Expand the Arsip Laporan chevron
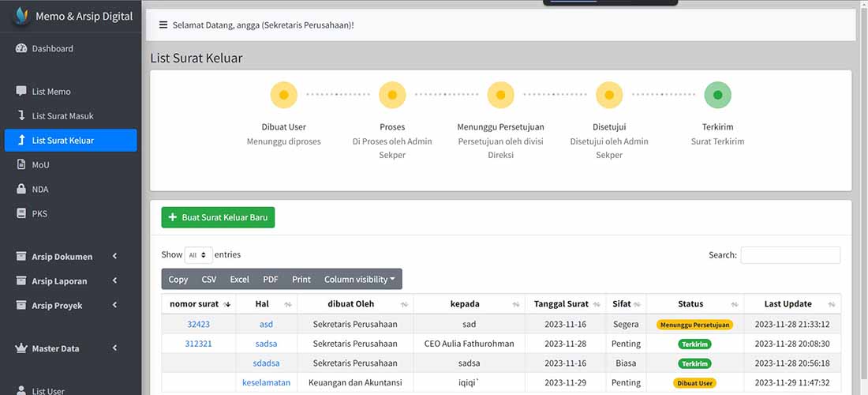The width and height of the screenshot is (868, 395). [114, 281]
